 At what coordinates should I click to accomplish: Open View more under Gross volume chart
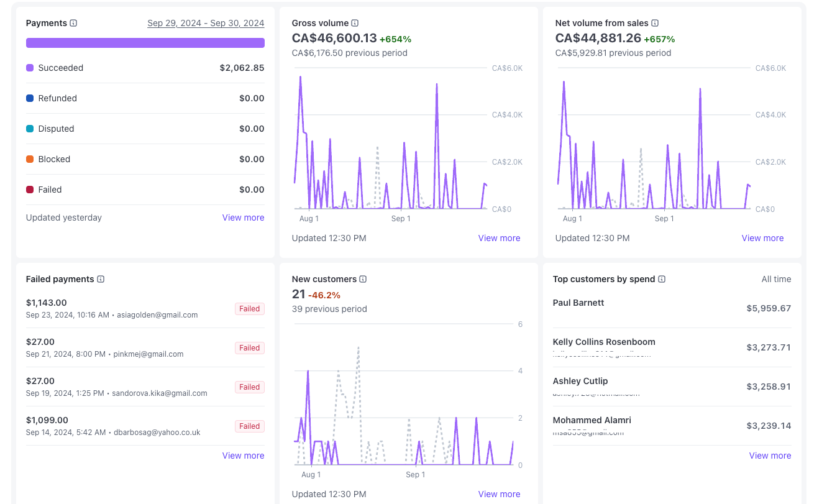[499, 238]
